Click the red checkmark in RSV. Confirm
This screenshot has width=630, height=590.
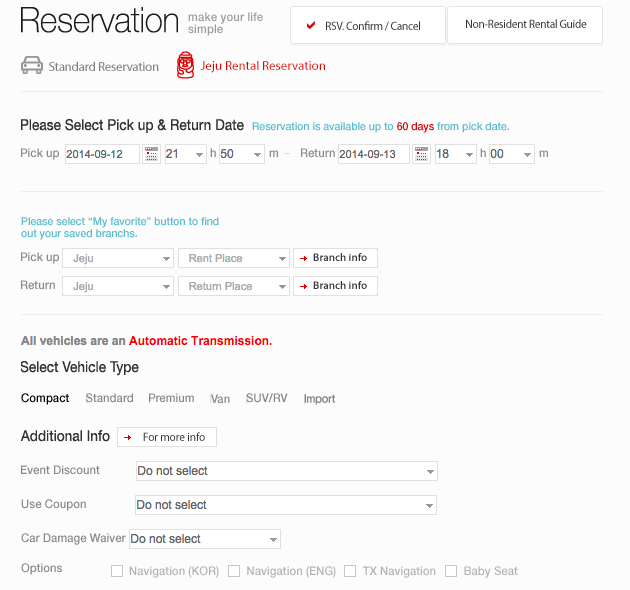pyautogui.click(x=311, y=25)
